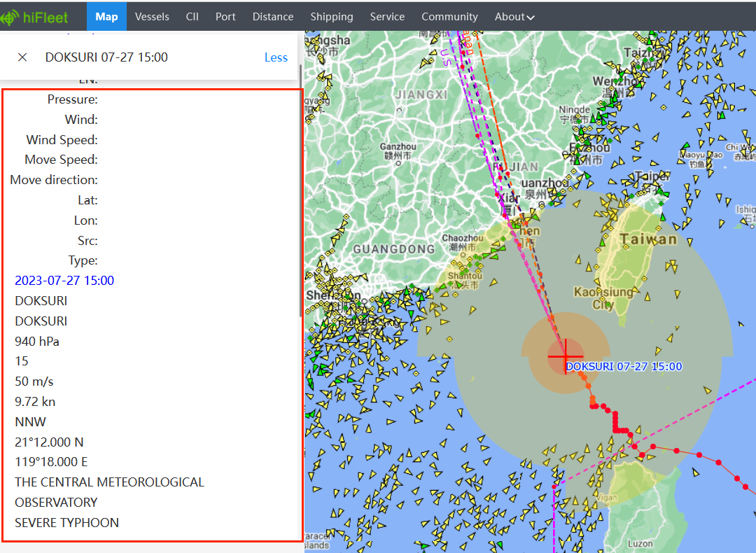Click the DOKSURI 07-27 15:00 map label
Viewport: 756px width, 553px height.
[x=624, y=367]
